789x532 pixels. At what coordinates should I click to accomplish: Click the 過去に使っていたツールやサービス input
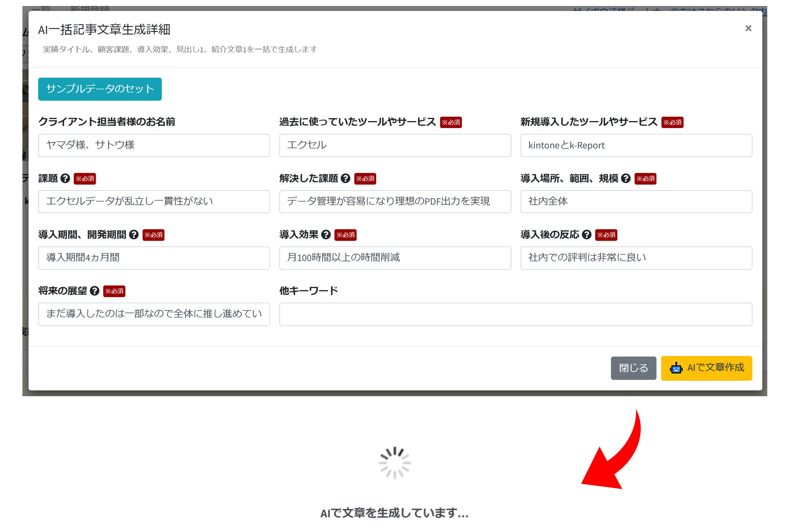tap(395, 145)
